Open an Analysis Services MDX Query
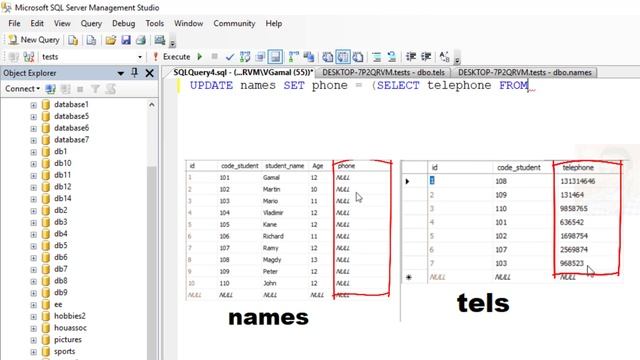The image size is (640, 360). coord(91,40)
